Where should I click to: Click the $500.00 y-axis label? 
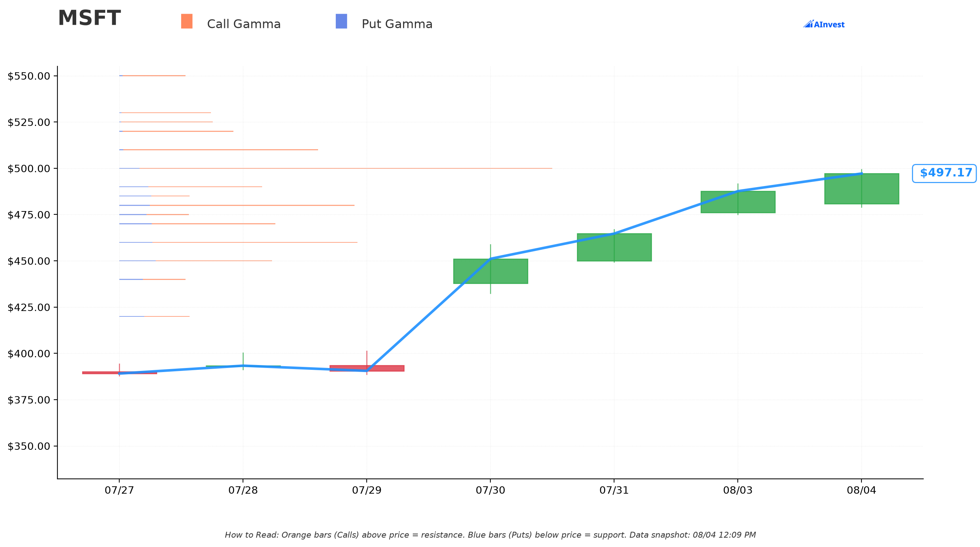pyautogui.click(x=29, y=169)
